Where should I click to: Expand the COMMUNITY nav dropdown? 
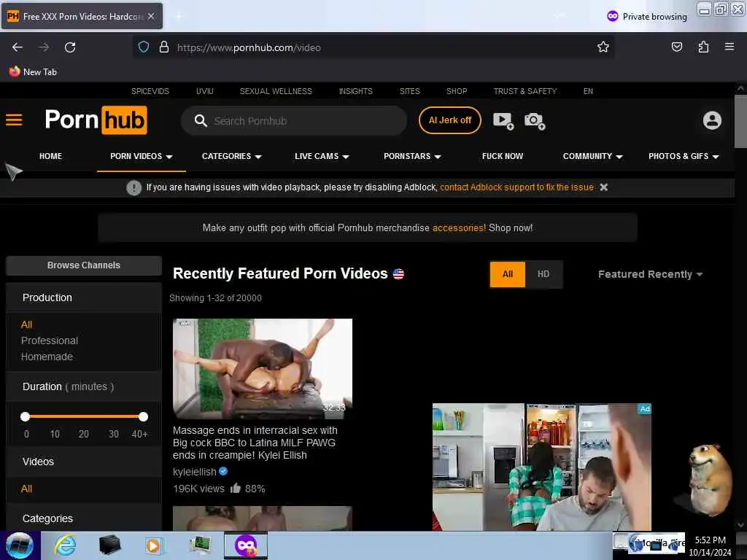[x=592, y=156]
